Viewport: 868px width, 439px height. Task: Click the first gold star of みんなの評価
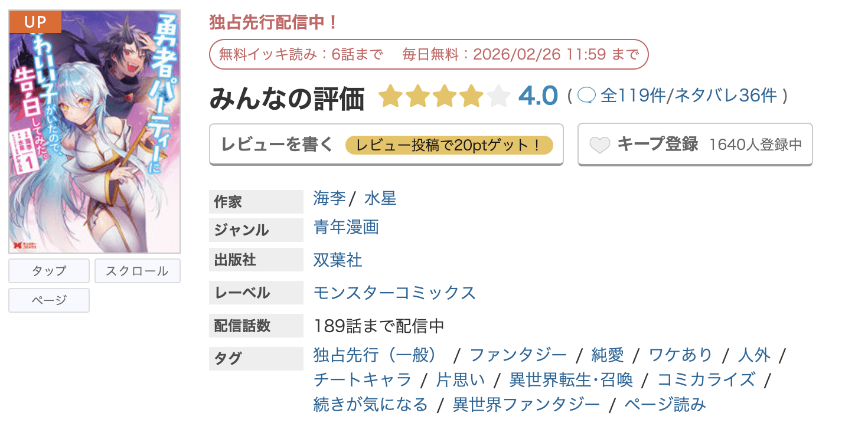coord(391,96)
